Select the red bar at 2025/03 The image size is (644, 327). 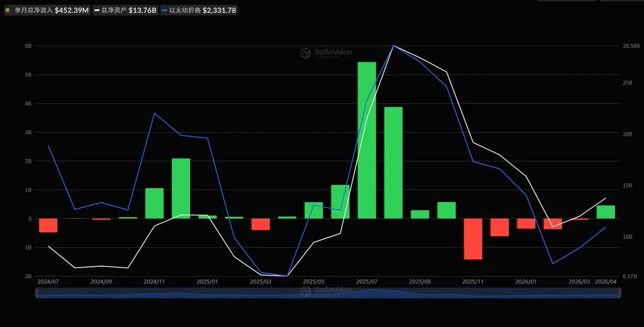[x=261, y=224]
